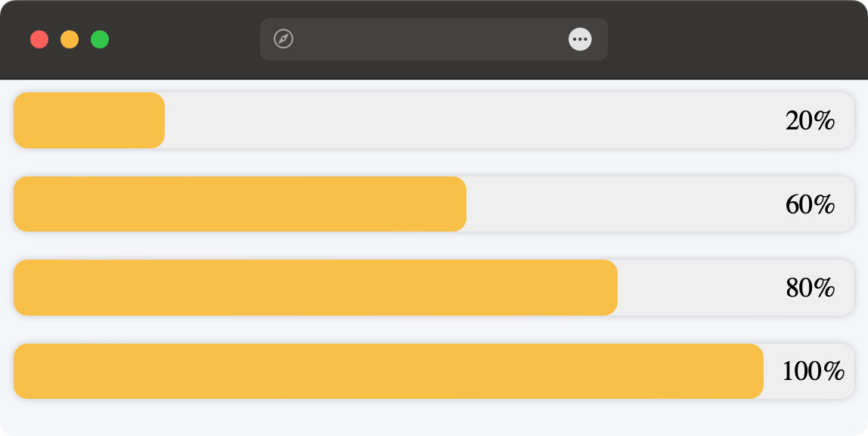Click the rounded end of 80% fill

[611, 288]
